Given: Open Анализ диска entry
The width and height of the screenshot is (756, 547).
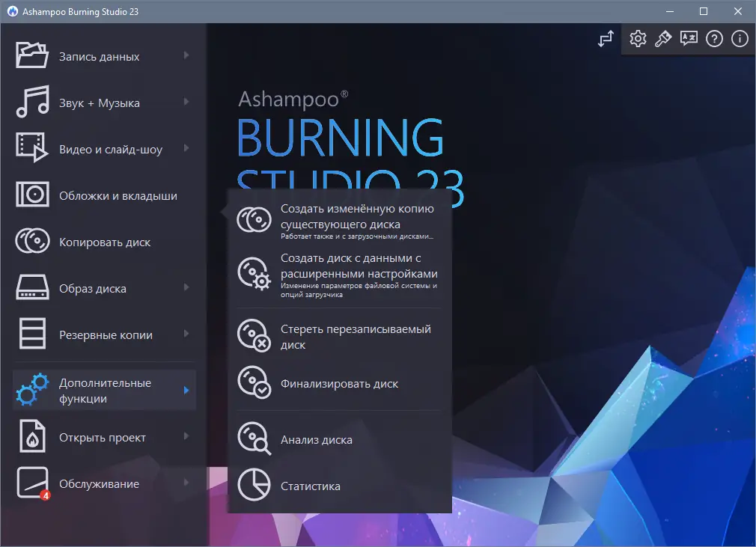Looking at the screenshot, I should pos(339,439).
